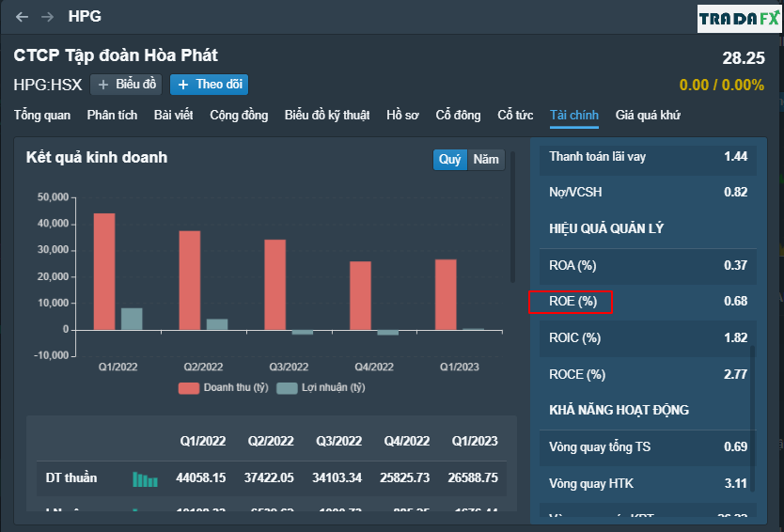Click the 34103.34 table cell

coord(337,478)
